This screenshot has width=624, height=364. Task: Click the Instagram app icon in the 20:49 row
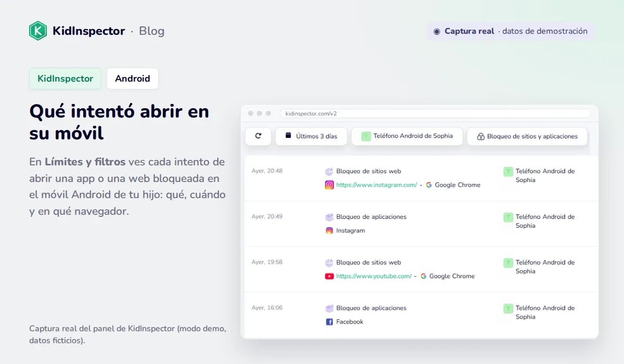[x=329, y=230]
